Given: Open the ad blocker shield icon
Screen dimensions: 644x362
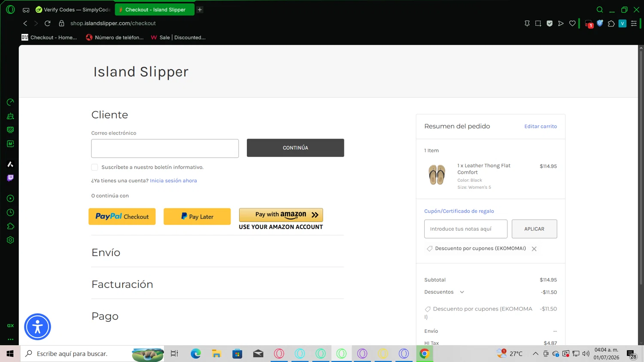Looking at the screenshot, I should 550,24.
